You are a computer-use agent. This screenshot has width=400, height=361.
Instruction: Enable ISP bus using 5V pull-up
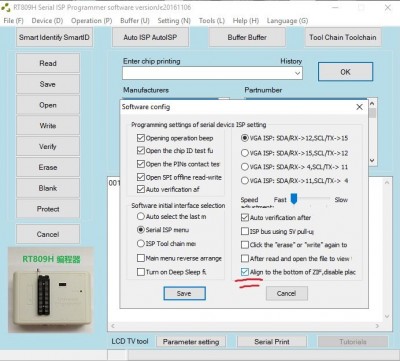point(245,231)
